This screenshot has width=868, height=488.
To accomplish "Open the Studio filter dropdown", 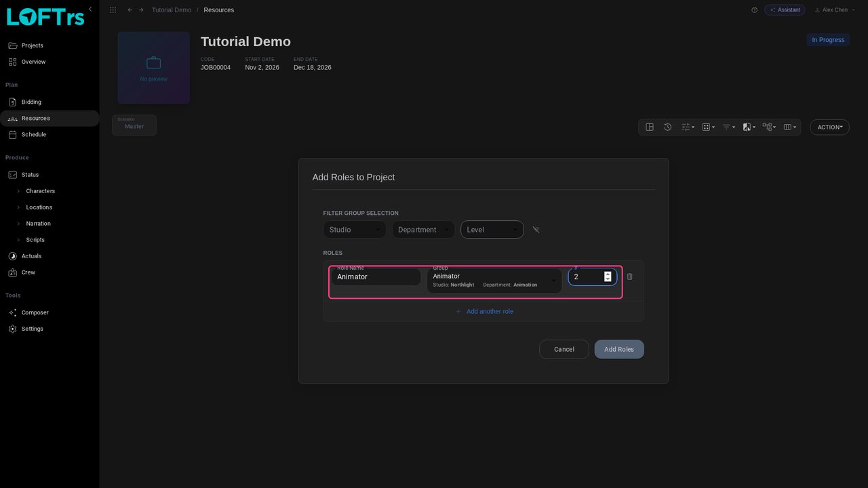I will tap(355, 230).
